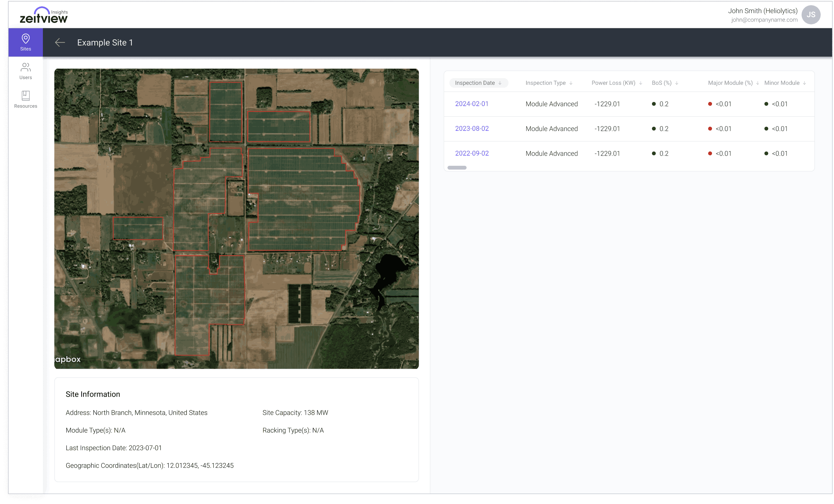The height and width of the screenshot is (504, 834).
Task: Click Module Advanced in the 2024-02-01 row
Action: [551, 104]
